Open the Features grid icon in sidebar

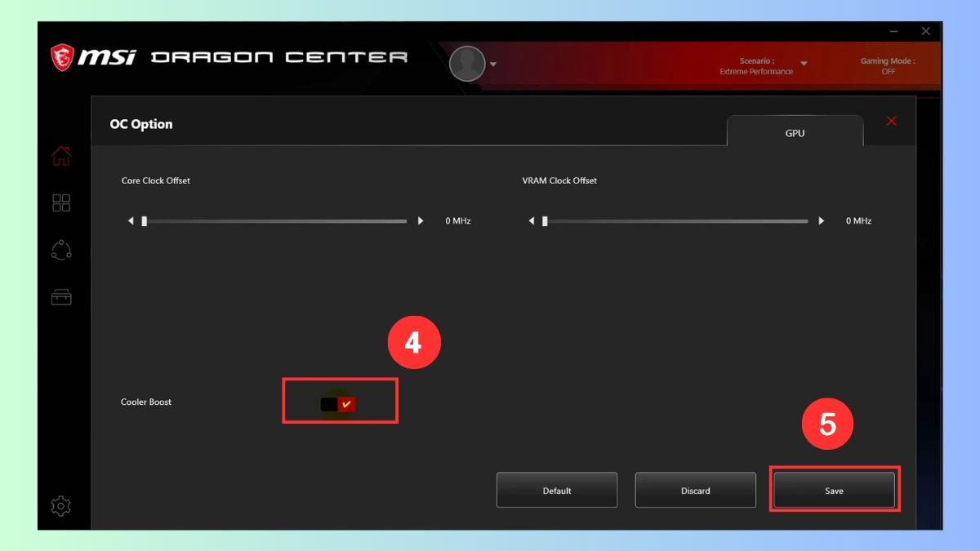(61, 202)
